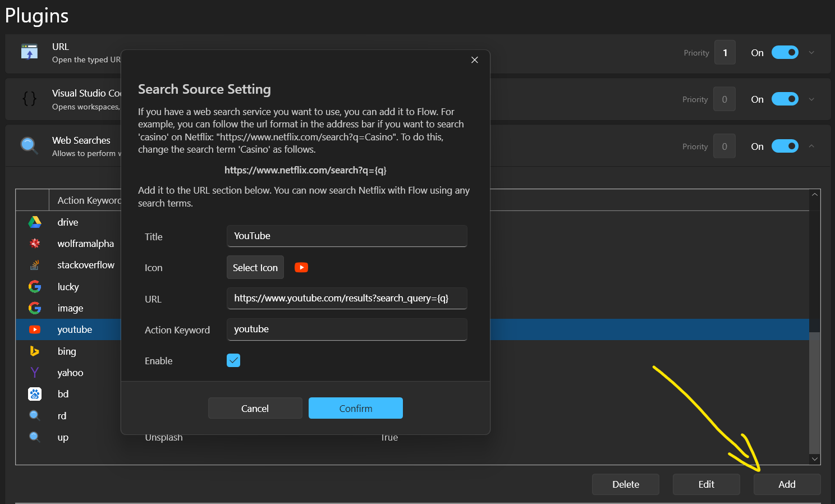Toggle the URL plugin On switch
The image size is (835, 504).
tap(784, 52)
